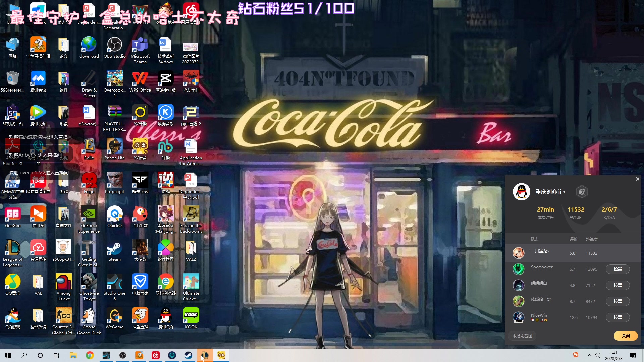Open the WeGame desktop icon
Viewport: 644px width, 362px height.
pos(114,316)
